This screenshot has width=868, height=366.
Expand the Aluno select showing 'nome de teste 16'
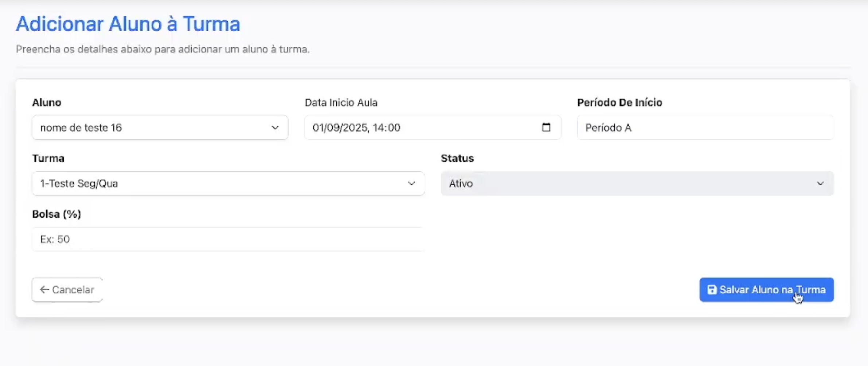[x=153, y=128]
